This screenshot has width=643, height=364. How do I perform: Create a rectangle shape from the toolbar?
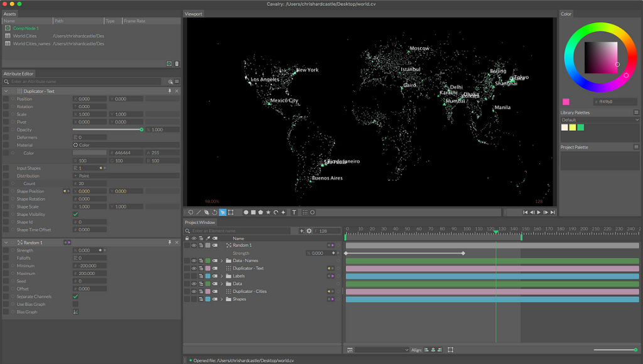click(x=254, y=212)
